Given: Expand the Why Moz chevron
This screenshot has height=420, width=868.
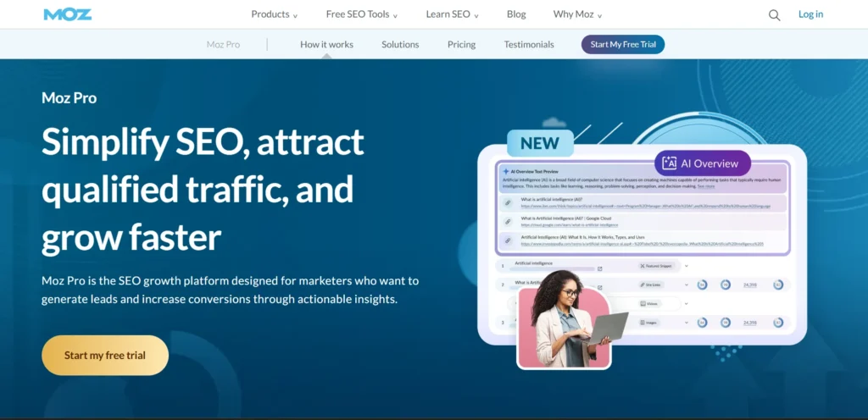Looking at the screenshot, I should click(x=599, y=16).
